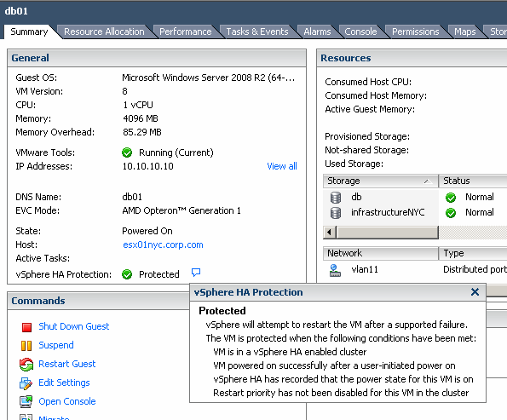Click the Running (Current) status text
Screen dimensions: 507x420
(x=176, y=152)
